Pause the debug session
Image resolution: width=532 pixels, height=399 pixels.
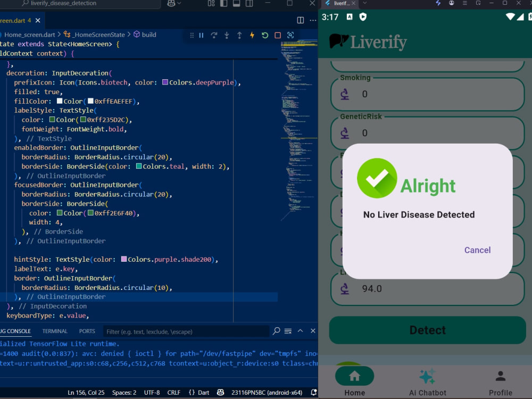tap(201, 35)
